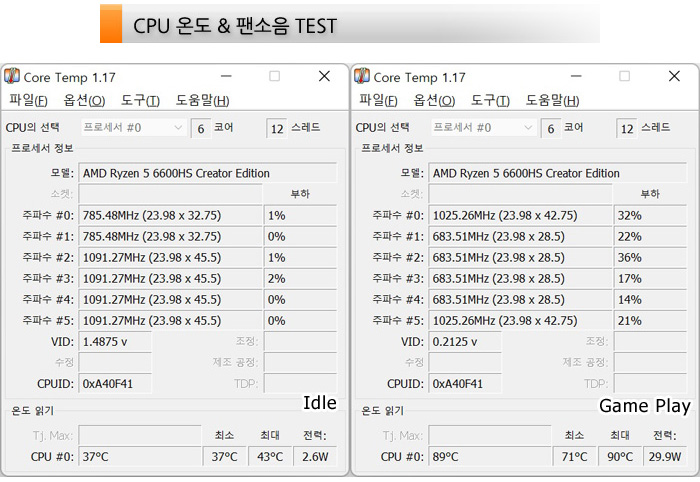Minimize the Idle Core Temp window
The height and width of the screenshot is (482, 700).
tap(226, 76)
